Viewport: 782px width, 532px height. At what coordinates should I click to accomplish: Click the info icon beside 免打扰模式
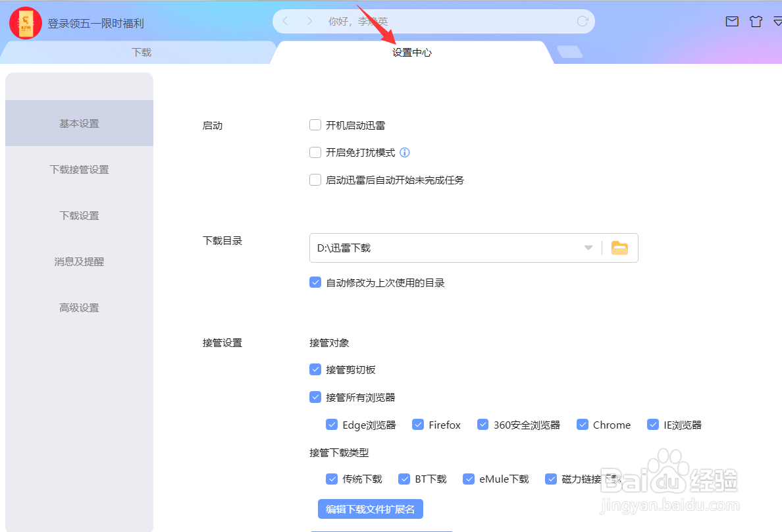coord(404,153)
